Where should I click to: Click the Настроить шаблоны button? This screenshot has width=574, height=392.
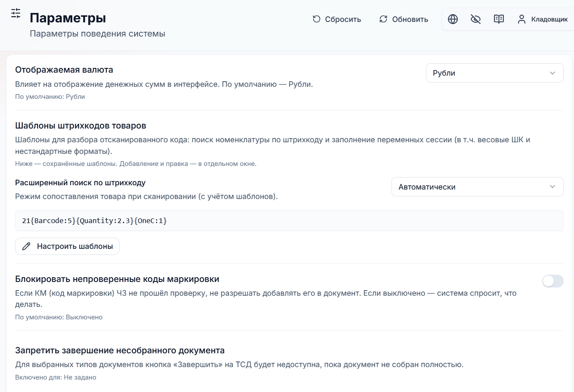tap(67, 246)
